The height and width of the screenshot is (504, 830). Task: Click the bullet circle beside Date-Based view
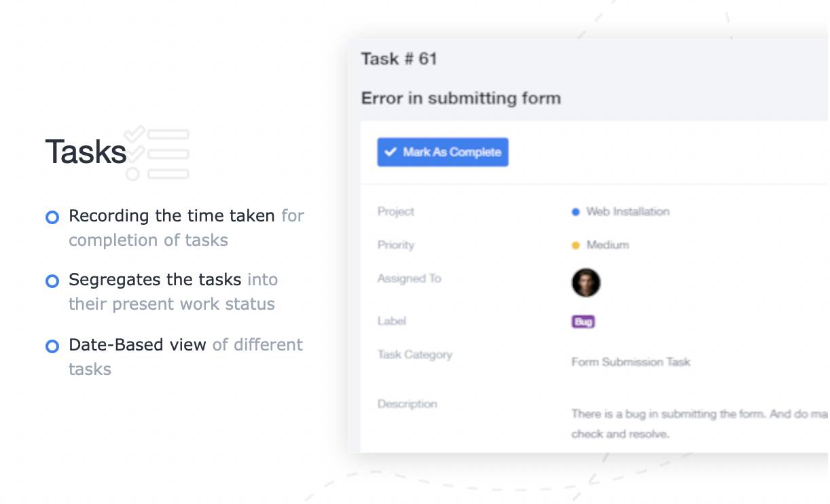point(52,346)
